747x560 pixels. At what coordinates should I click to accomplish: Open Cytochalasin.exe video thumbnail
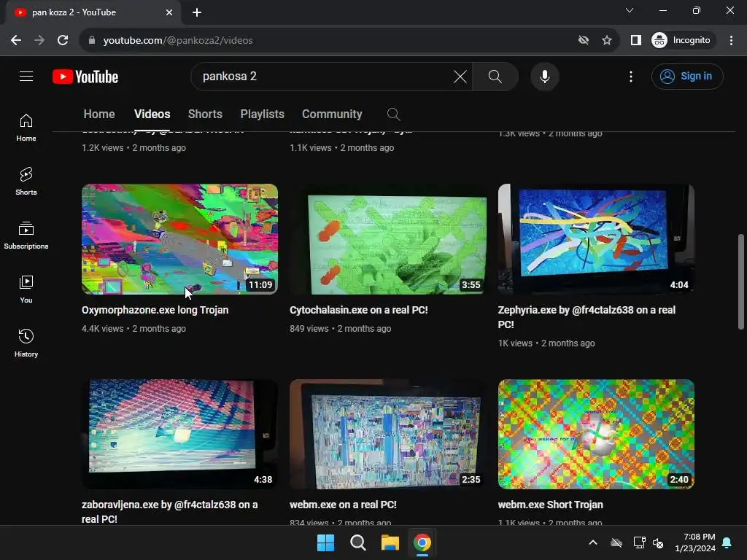coord(388,239)
